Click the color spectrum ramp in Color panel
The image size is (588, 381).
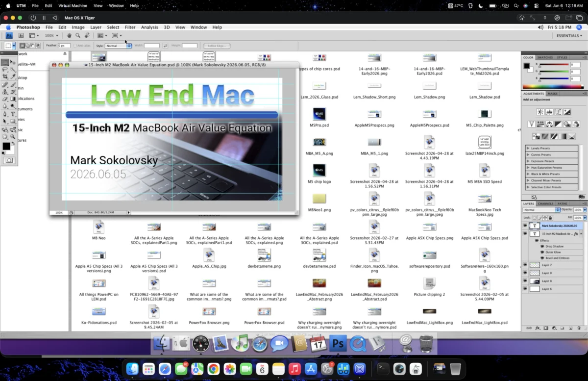553,86
